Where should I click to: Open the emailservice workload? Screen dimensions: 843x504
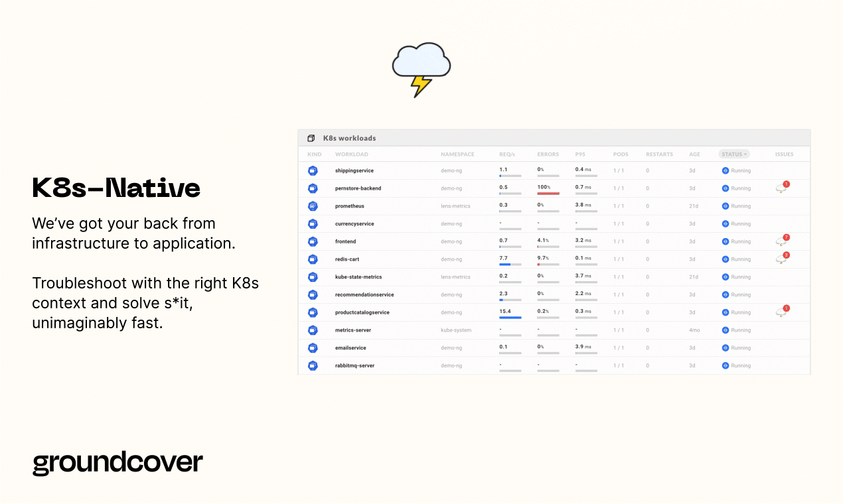click(350, 347)
